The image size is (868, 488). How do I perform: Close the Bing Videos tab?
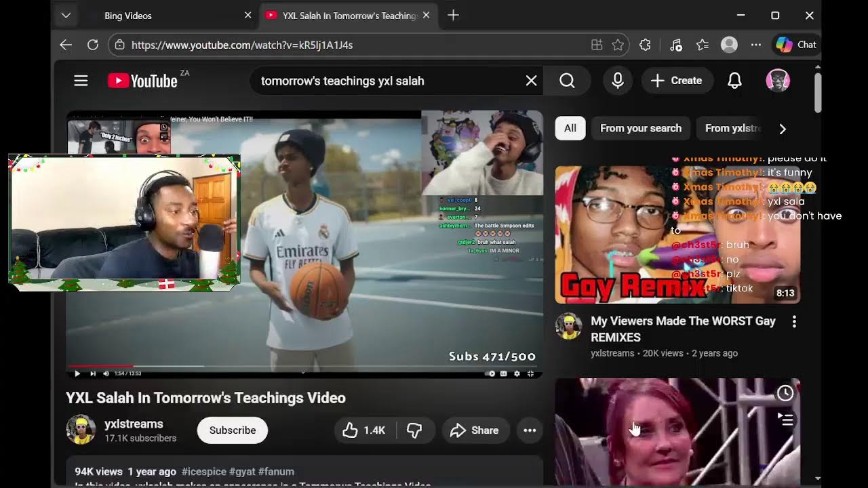click(248, 16)
